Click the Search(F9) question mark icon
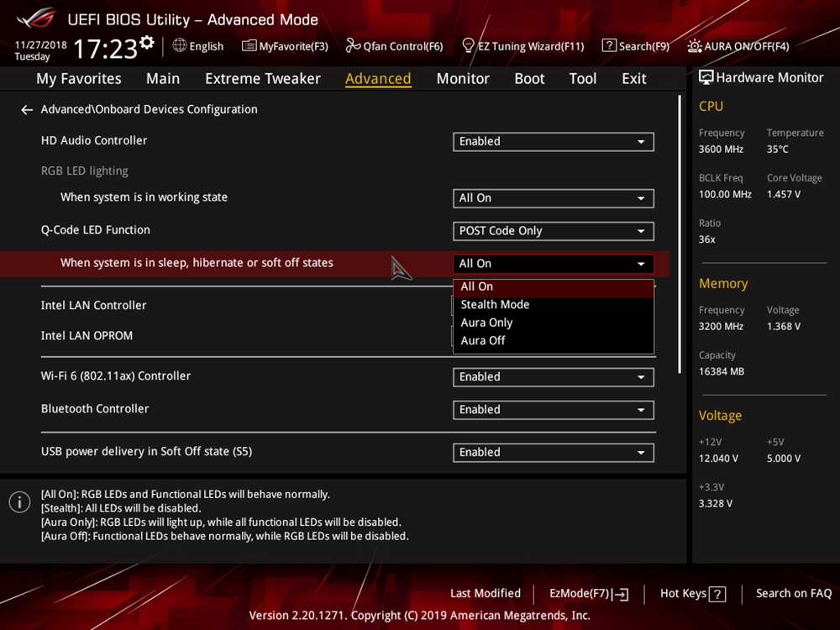Viewport: 840px width, 630px height. pyautogui.click(x=608, y=45)
